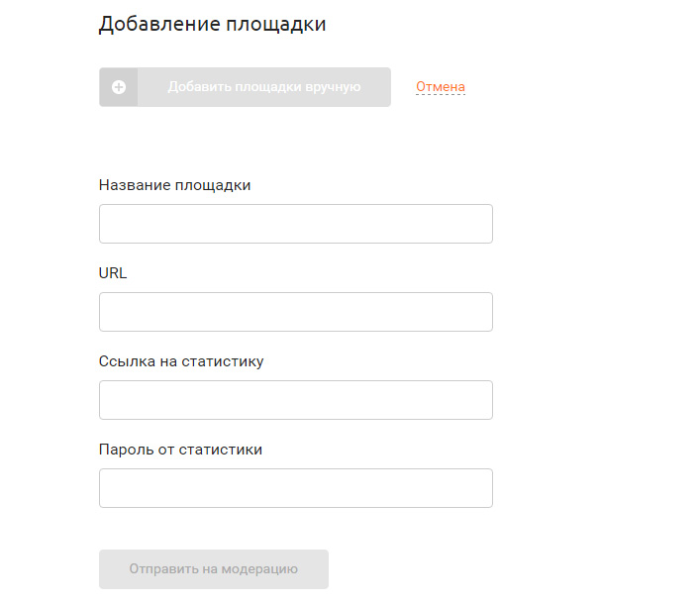Submit with the 'Отправить на модерацию' button
The width and height of the screenshot is (700, 604).
pyautogui.click(x=214, y=568)
